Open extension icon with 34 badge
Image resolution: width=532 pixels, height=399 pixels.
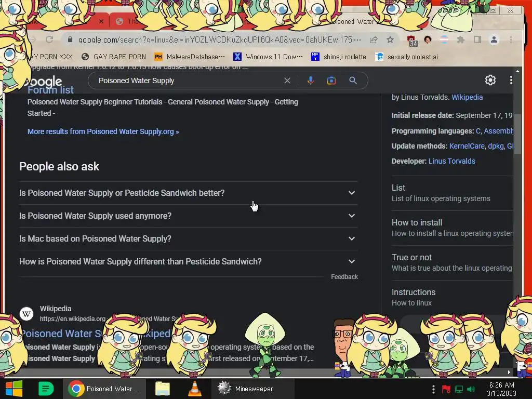[x=412, y=41]
